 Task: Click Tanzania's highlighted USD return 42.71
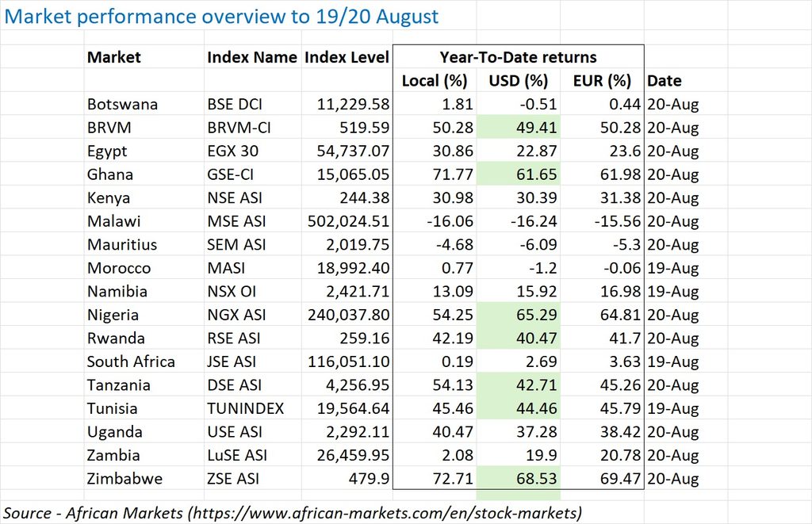(519, 384)
